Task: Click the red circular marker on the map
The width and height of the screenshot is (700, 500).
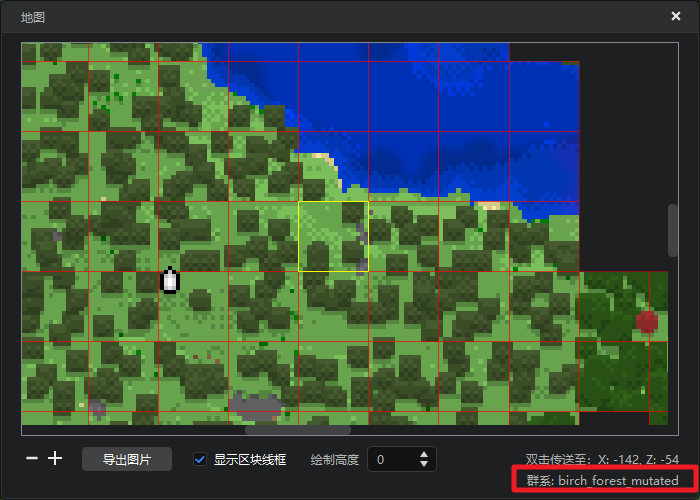Action: pyautogui.click(x=646, y=321)
